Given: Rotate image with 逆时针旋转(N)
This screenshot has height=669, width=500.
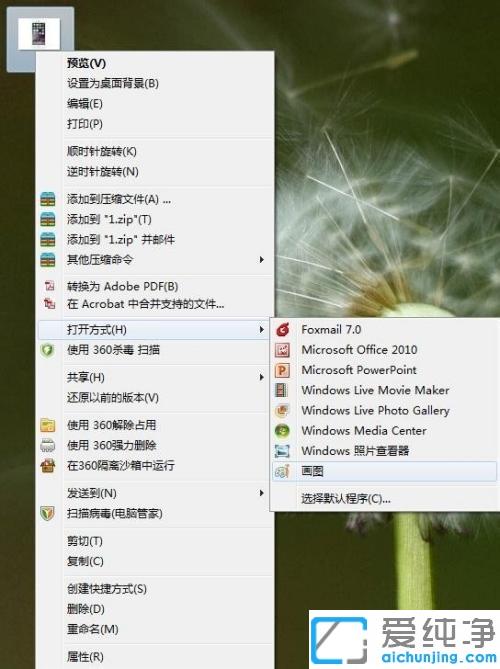Looking at the screenshot, I should click(102, 172).
